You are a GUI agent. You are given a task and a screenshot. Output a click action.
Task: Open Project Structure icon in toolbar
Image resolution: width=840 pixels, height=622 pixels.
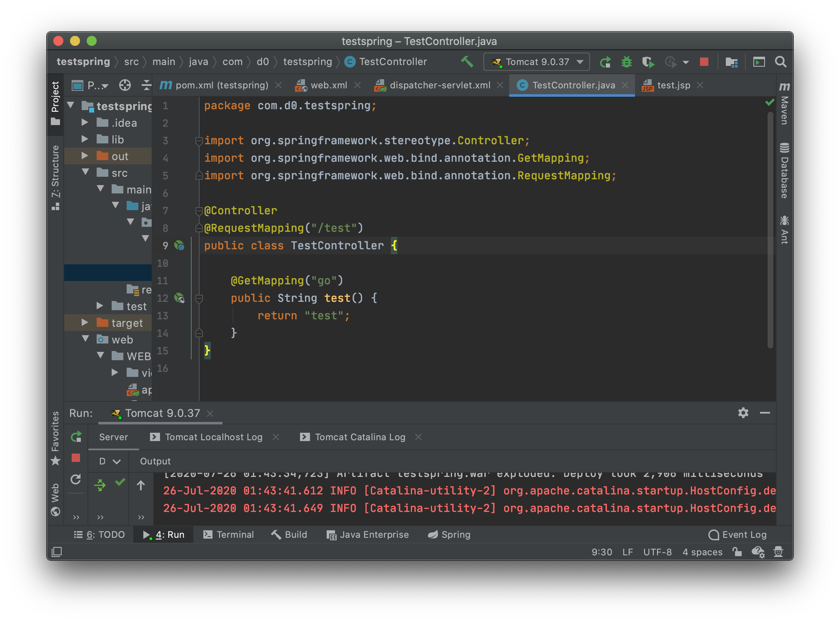731,62
